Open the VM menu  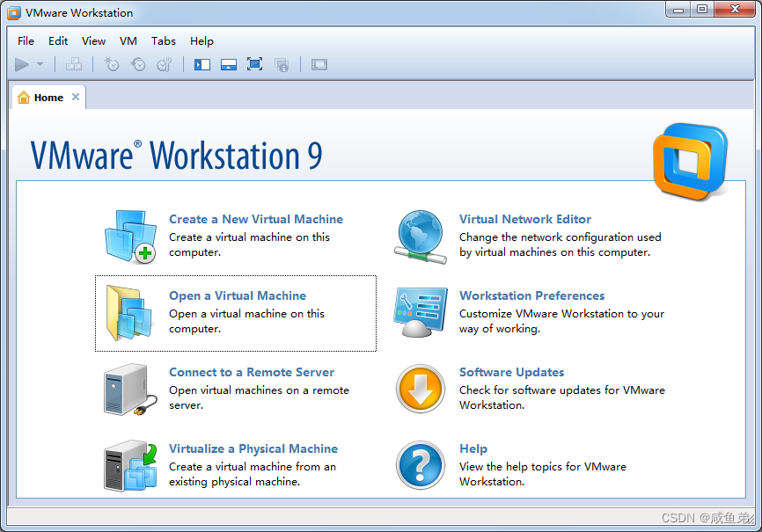[x=128, y=40]
